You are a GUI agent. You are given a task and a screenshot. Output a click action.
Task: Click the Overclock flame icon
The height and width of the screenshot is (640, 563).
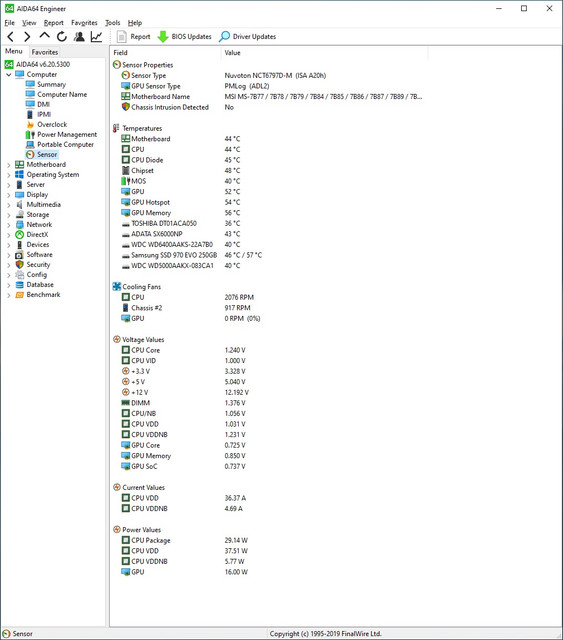coord(30,124)
